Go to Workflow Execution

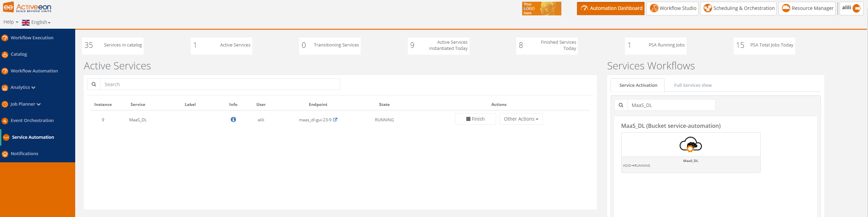click(x=32, y=38)
